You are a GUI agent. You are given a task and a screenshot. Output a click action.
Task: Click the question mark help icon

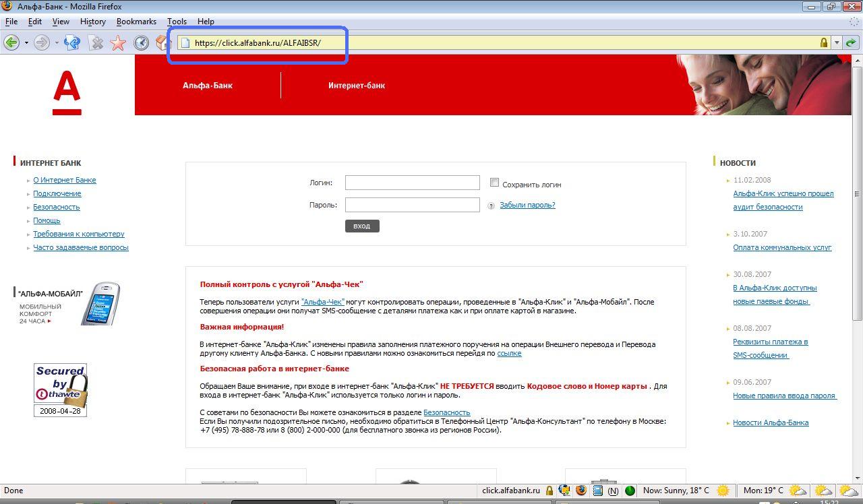click(492, 206)
